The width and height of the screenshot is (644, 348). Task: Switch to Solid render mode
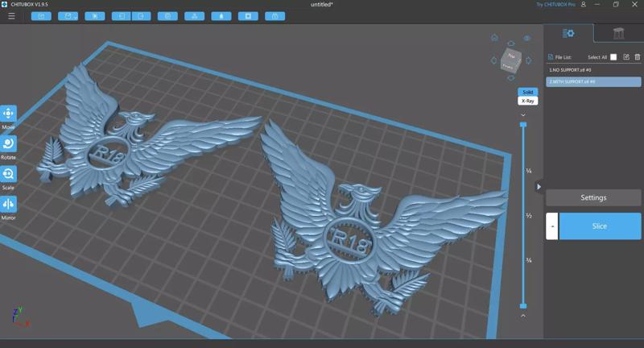pos(528,92)
